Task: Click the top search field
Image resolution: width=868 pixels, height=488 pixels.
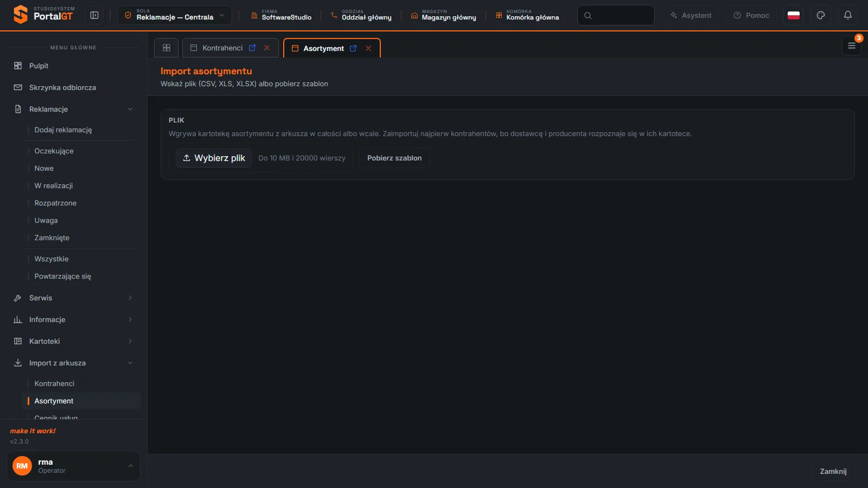Action: [616, 15]
